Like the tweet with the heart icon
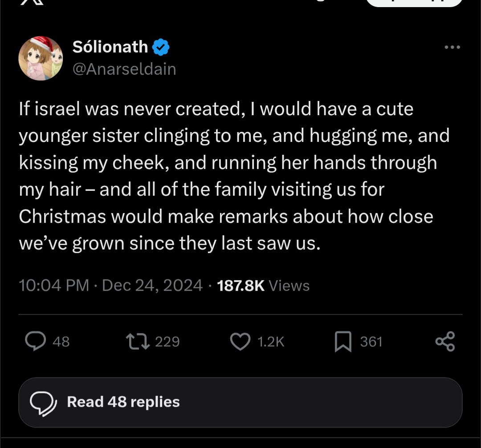Screen dimensions: 481x448 [x=240, y=341]
